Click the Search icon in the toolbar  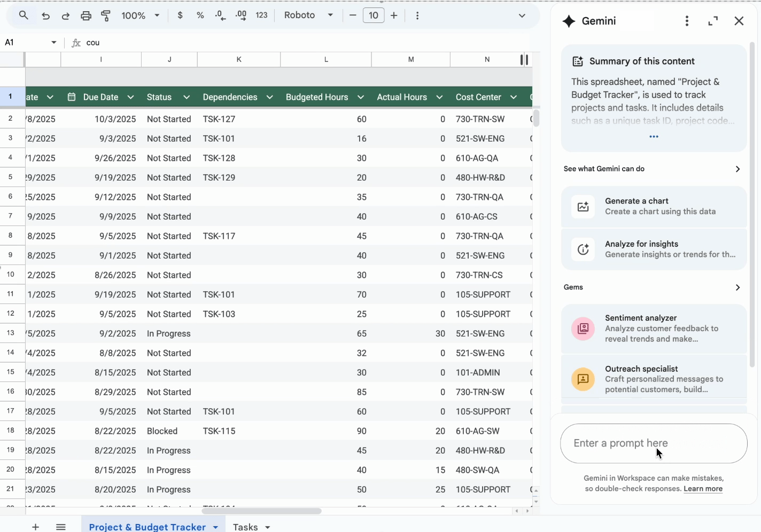tap(22, 15)
